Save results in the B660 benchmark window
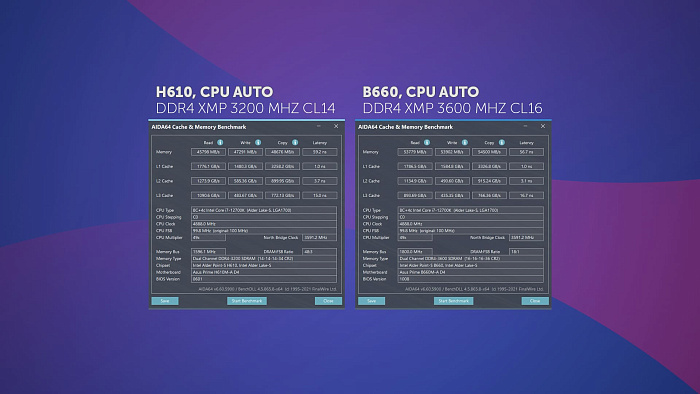 point(371,301)
